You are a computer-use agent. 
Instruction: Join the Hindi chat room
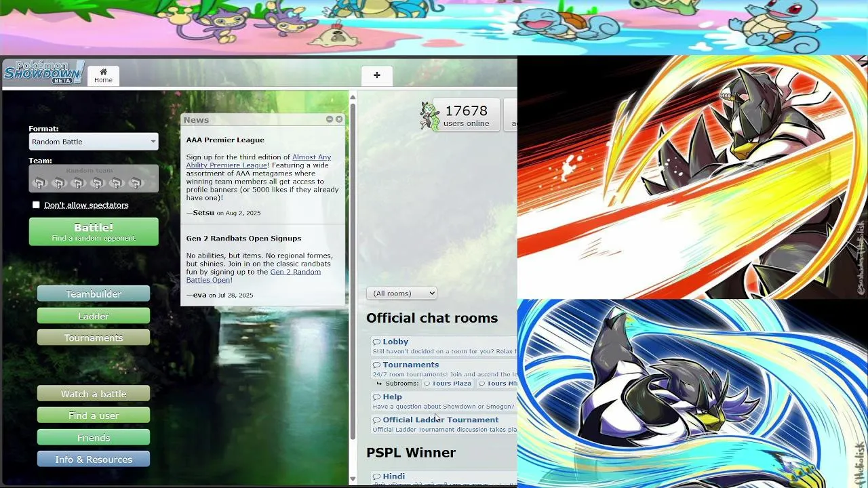click(x=444, y=479)
